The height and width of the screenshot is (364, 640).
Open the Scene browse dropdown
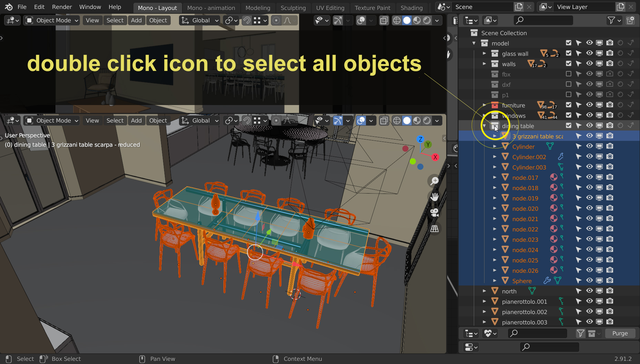444,7
